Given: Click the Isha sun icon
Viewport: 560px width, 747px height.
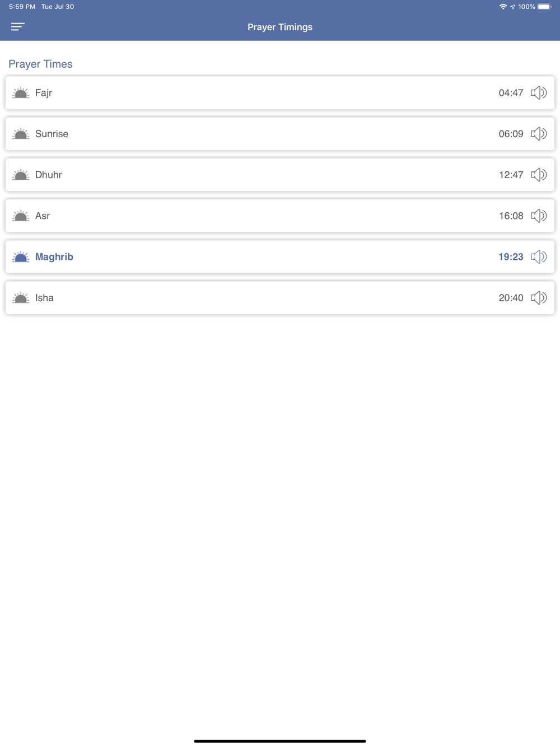Looking at the screenshot, I should pos(21,298).
